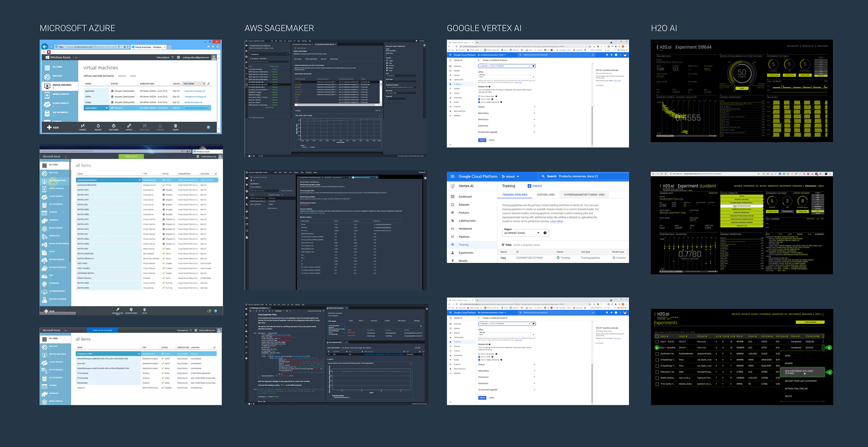Check the Metastatic Ca... experiment checkbox

pyautogui.click(x=657, y=372)
